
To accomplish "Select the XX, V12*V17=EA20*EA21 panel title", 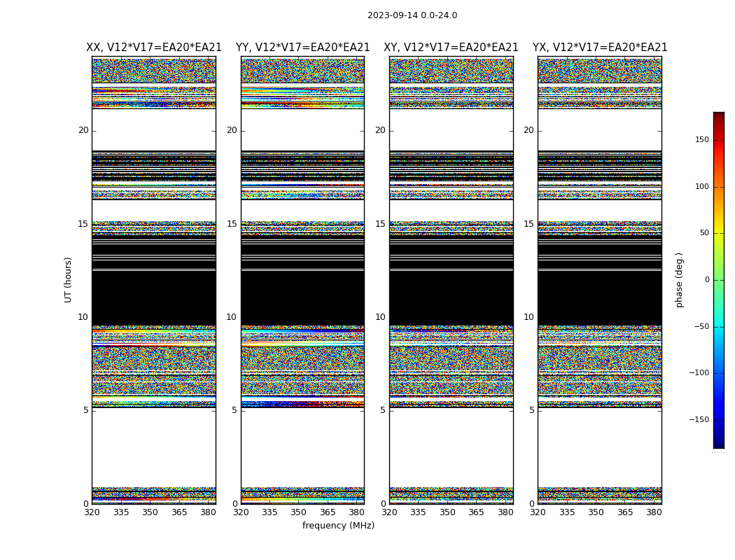I will point(154,48).
